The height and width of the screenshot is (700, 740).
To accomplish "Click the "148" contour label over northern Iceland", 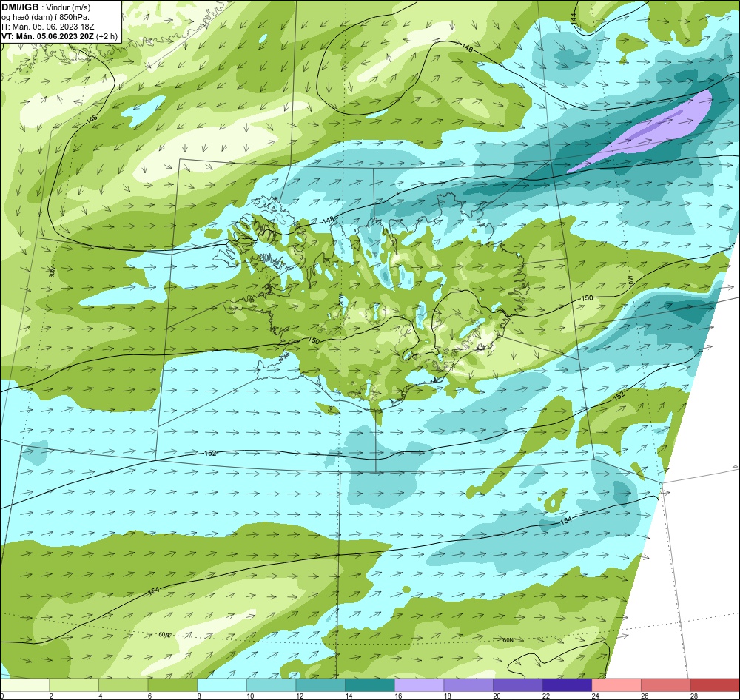I will pyautogui.click(x=328, y=220).
